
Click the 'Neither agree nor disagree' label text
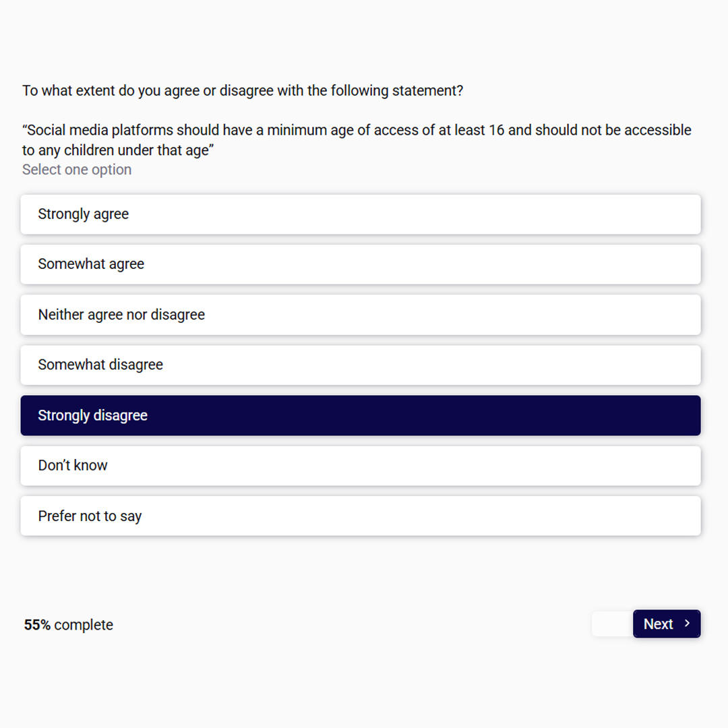click(121, 315)
